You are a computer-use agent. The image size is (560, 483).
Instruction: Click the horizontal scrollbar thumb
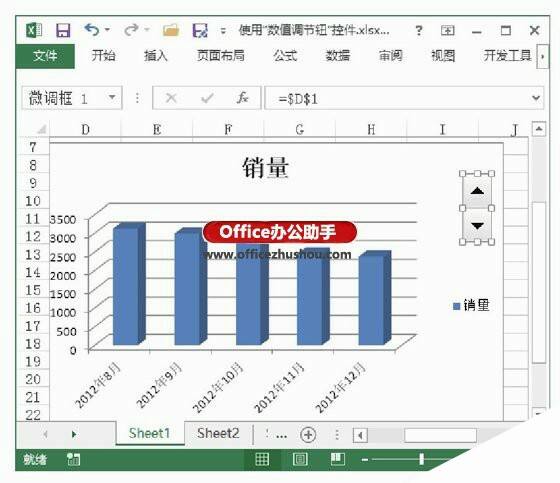point(440,435)
